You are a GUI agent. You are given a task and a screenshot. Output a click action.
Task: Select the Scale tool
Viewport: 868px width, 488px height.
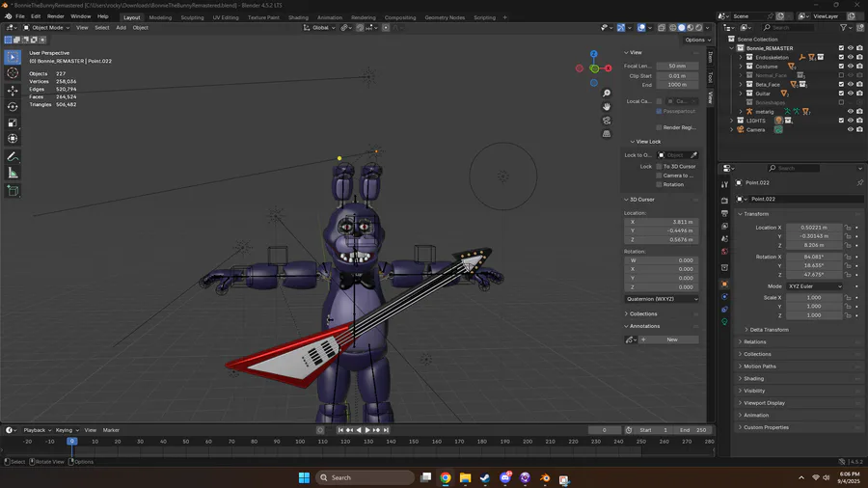tap(13, 122)
